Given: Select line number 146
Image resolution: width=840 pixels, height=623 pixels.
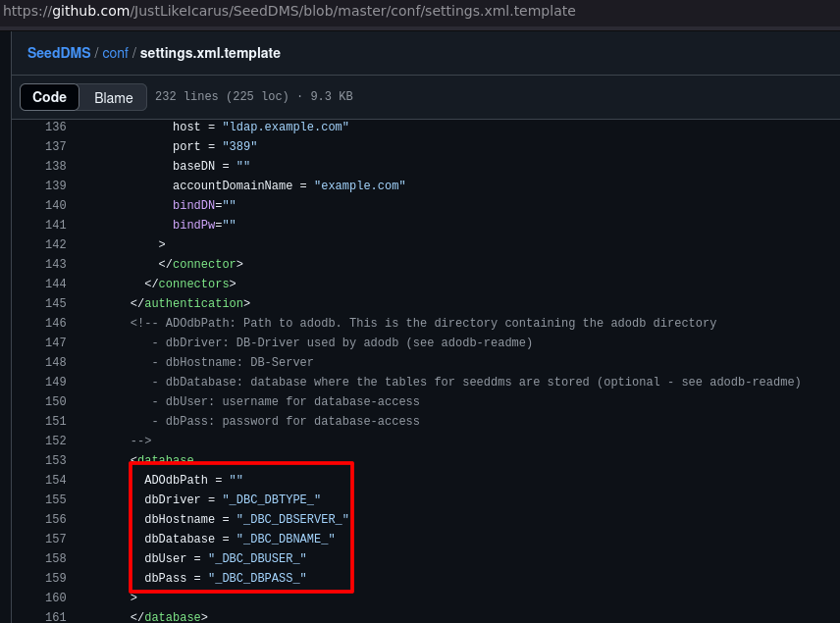Looking at the screenshot, I should 56,323.
